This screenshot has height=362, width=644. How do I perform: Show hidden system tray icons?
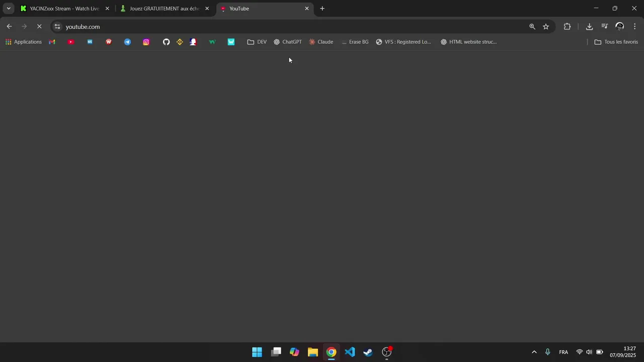point(534,352)
